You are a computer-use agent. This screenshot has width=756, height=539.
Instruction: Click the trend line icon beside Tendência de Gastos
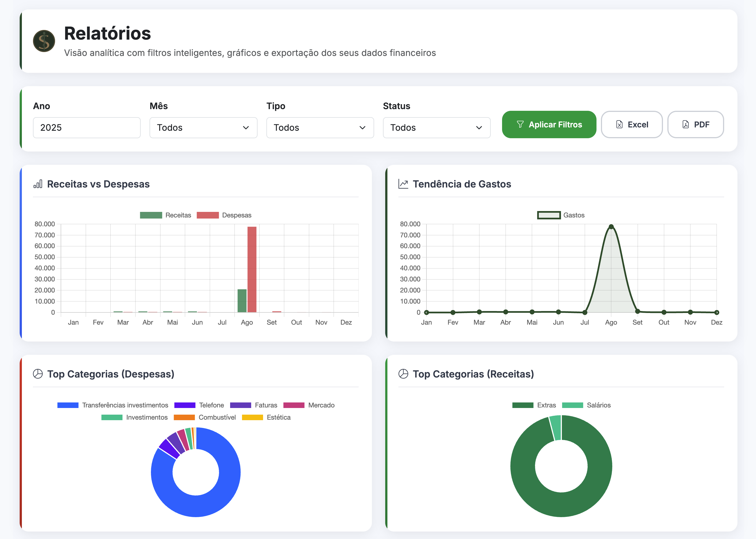(403, 184)
